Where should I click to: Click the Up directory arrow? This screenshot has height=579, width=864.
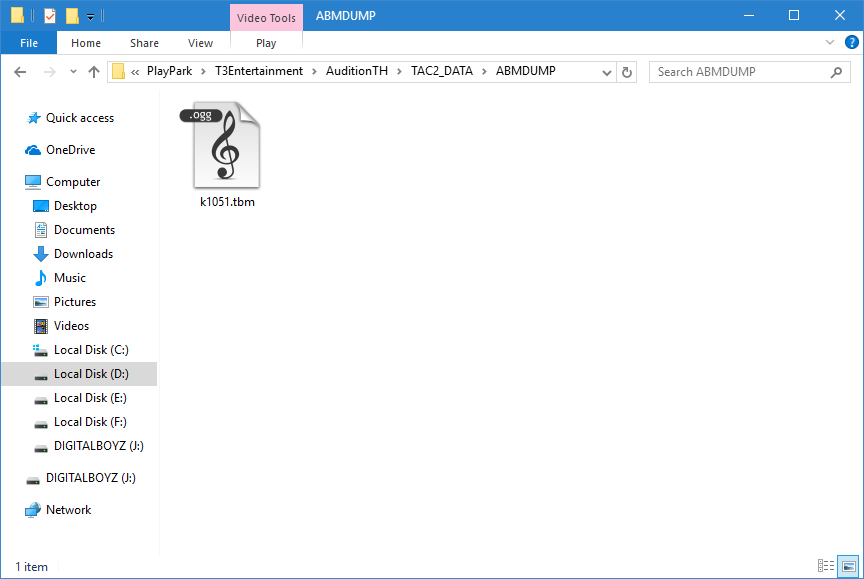point(94,72)
